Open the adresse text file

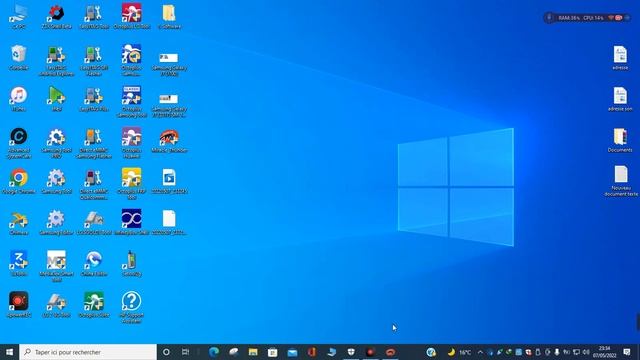[x=620, y=58]
